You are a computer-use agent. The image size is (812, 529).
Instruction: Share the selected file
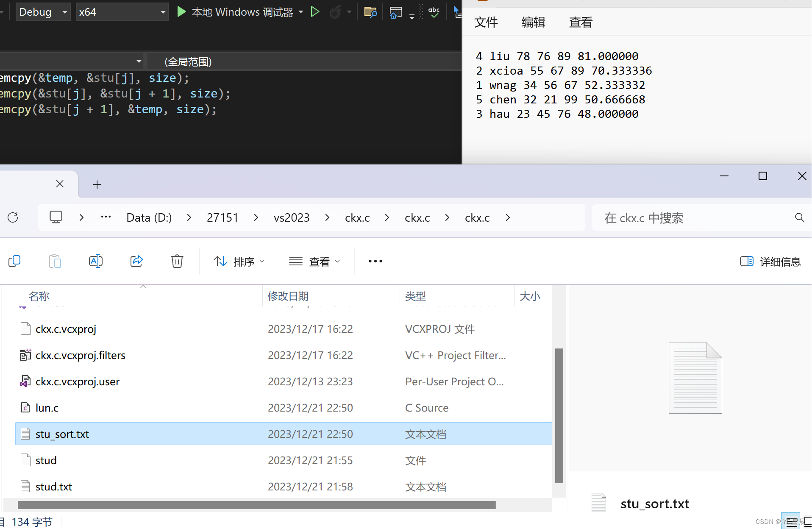(136, 261)
